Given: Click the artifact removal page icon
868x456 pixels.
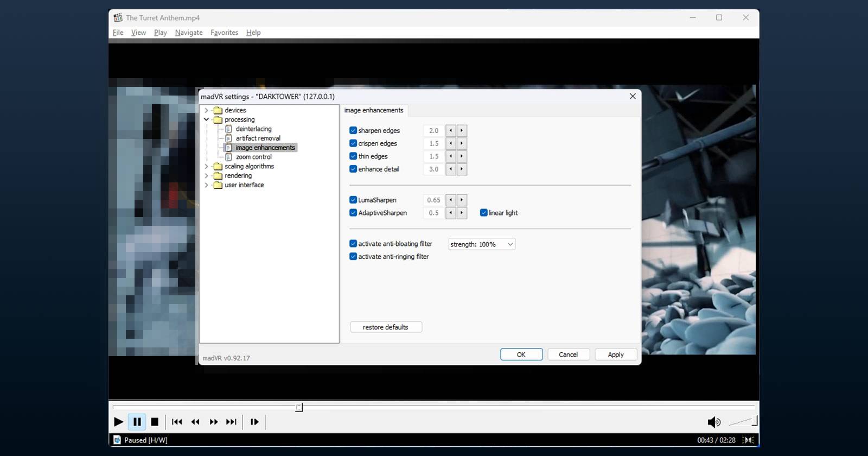Looking at the screenshot, I should point(228,138).
